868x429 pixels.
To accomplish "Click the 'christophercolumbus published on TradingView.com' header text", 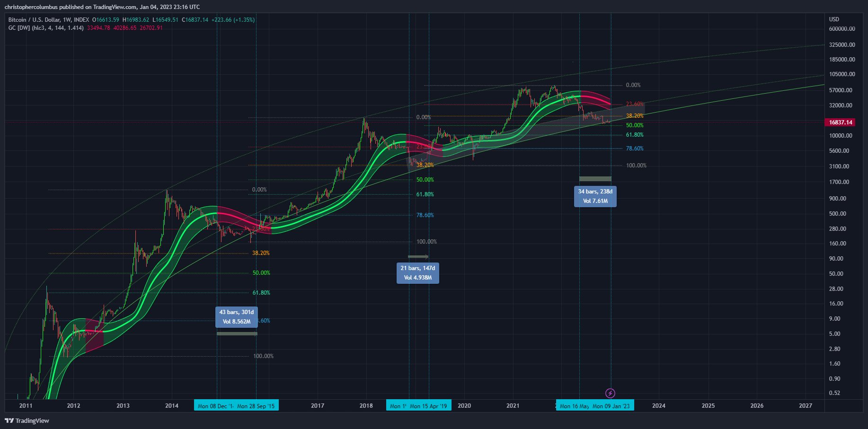I will 71,7.
